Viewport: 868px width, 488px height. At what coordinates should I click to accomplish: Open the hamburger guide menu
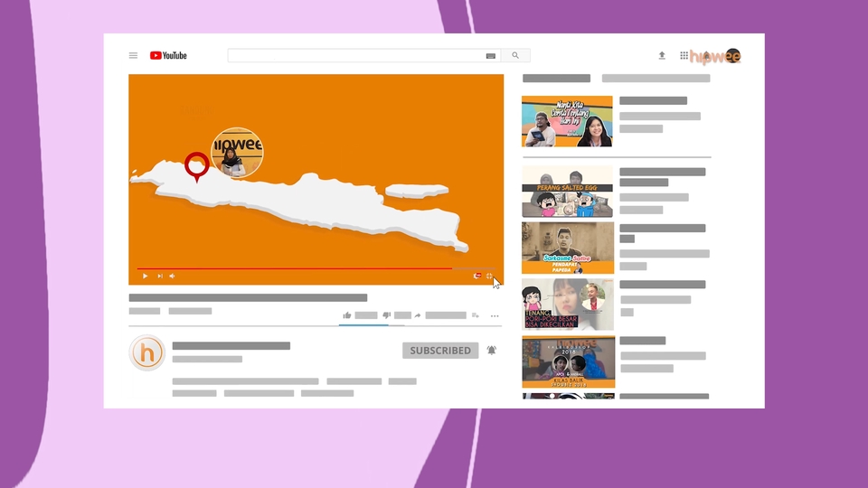(134, 55)
